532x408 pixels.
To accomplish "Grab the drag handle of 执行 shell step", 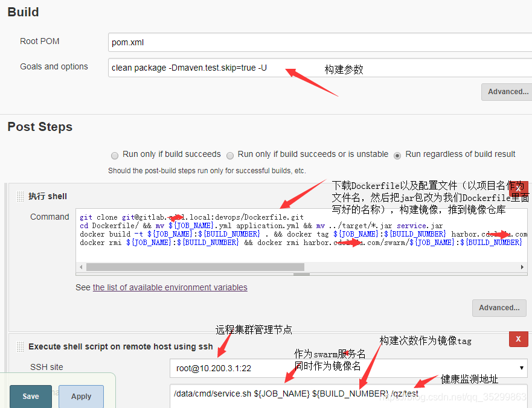I will [20, 196].
